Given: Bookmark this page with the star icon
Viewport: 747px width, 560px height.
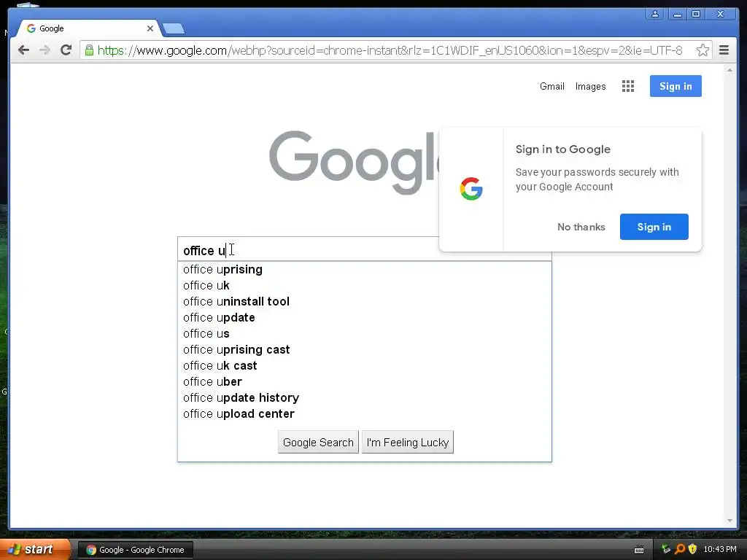Looking at the screenshot, I should (x=703, y=50).
